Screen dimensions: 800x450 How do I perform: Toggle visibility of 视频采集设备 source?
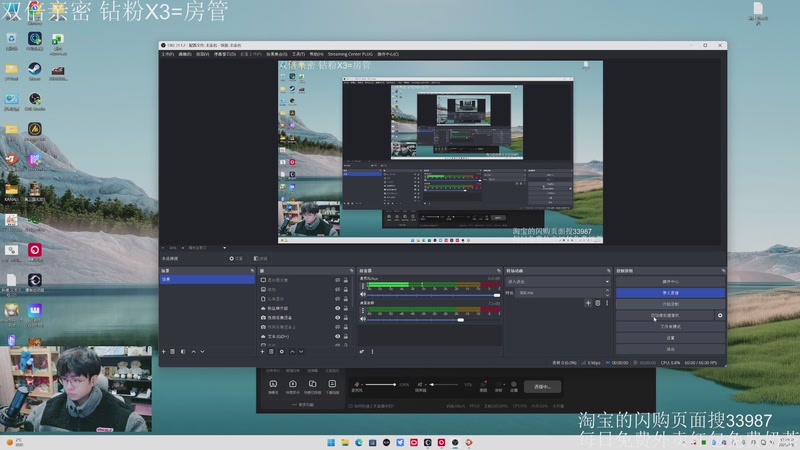click(x=337, y=317)
